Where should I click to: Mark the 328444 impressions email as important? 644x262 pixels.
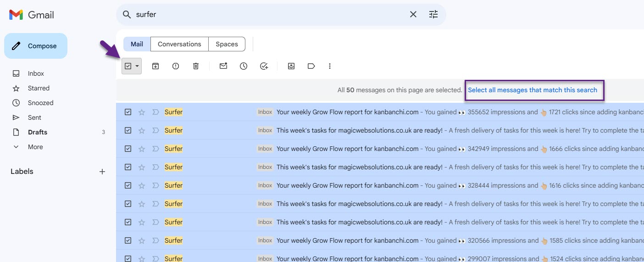[x=155, y=185]
